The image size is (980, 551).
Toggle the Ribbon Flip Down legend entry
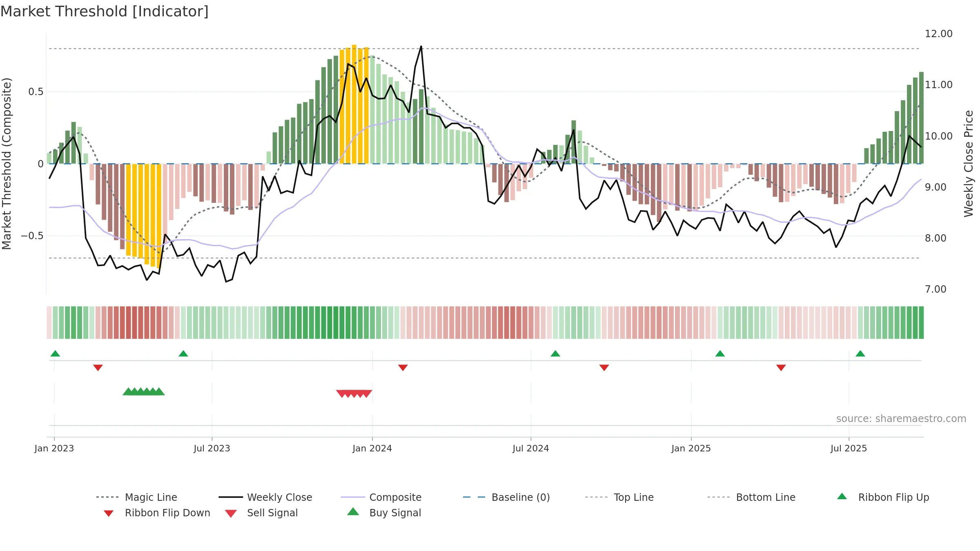[157, 513]
